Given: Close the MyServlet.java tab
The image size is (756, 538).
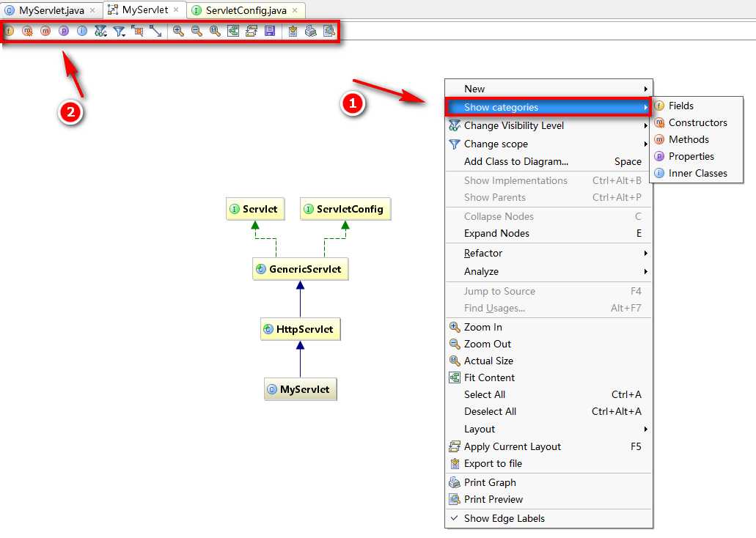Looking at the screenshot, I should (x=92, y=10).
